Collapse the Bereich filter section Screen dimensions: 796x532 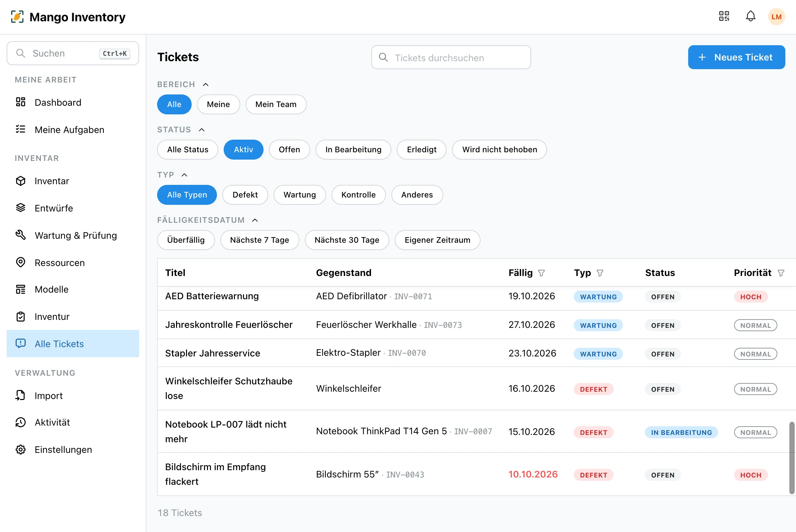(206, 84)
